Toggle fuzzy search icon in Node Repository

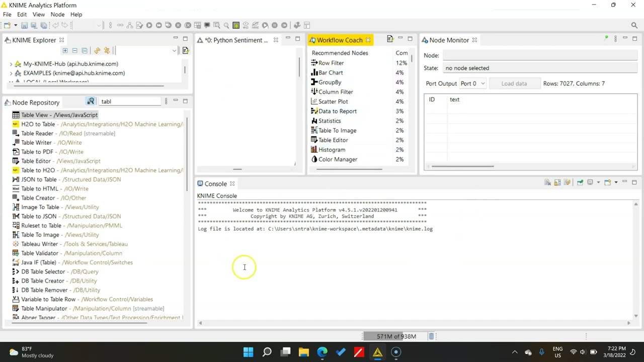coord(91,102)
